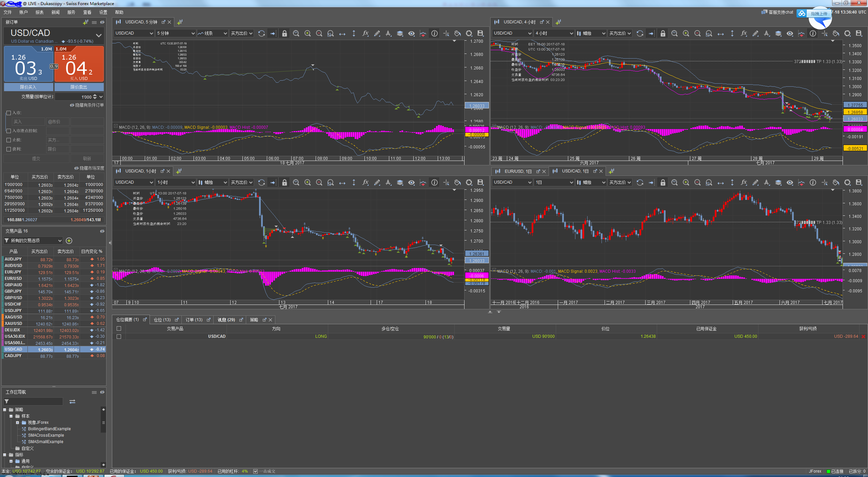Click the 限价卖出 button
The width and height of the screenshot is (868, 477).
pos(79,87)
